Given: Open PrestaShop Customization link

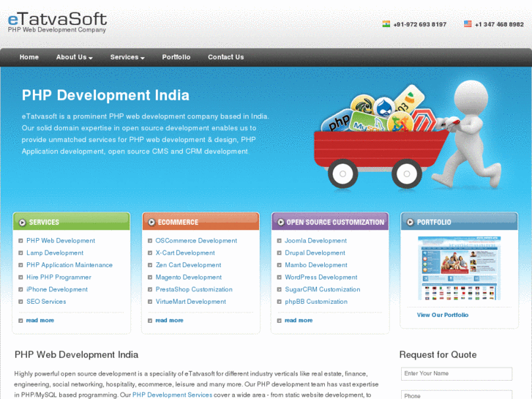Looking at the screenshot, I should click(194, 290).
